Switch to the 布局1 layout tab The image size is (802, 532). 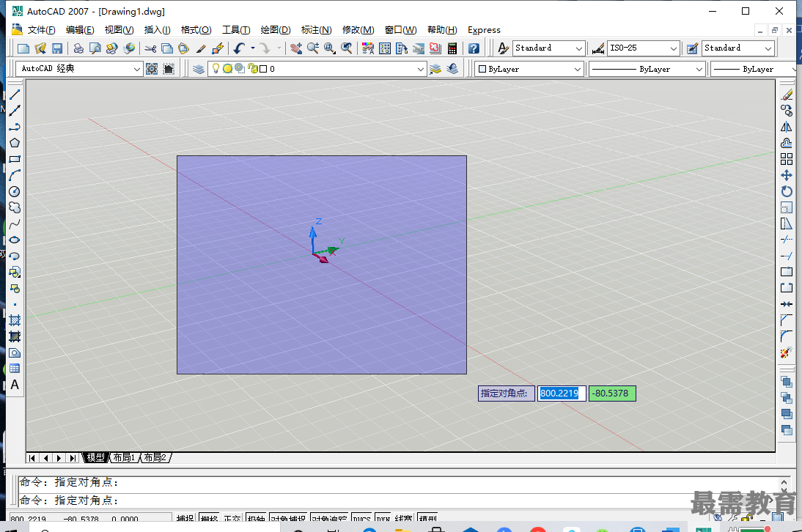pyautogui.click(x=124, y=457)
